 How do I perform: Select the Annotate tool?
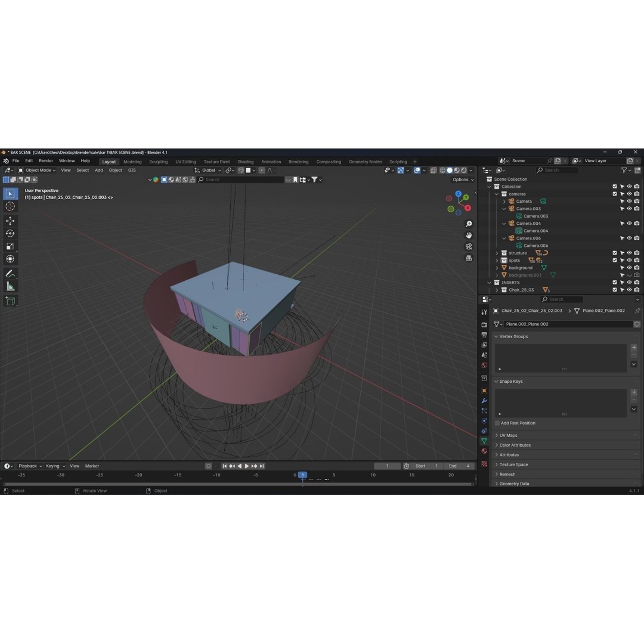click(x=10, y=273)
